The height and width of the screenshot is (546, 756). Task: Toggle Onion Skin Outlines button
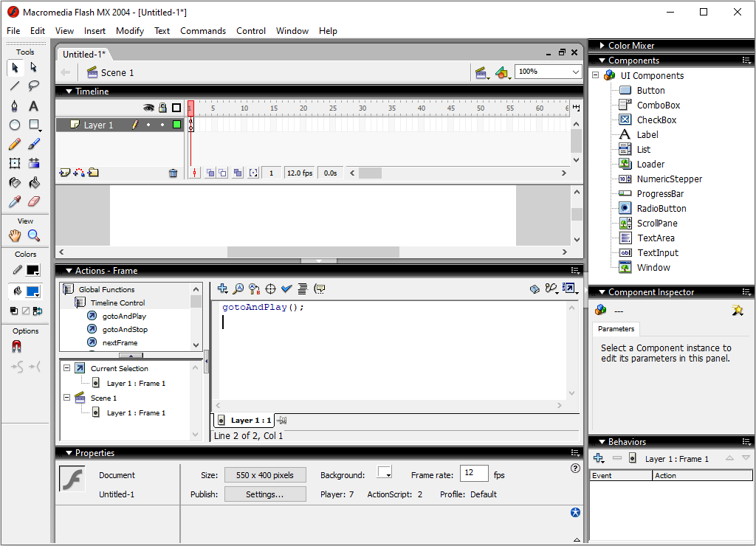223,173
